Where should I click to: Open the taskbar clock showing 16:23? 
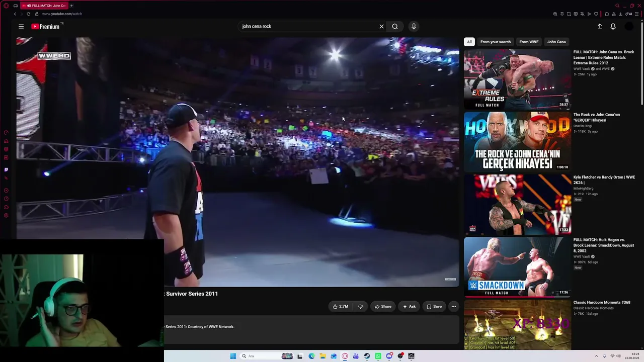(632, 356)
